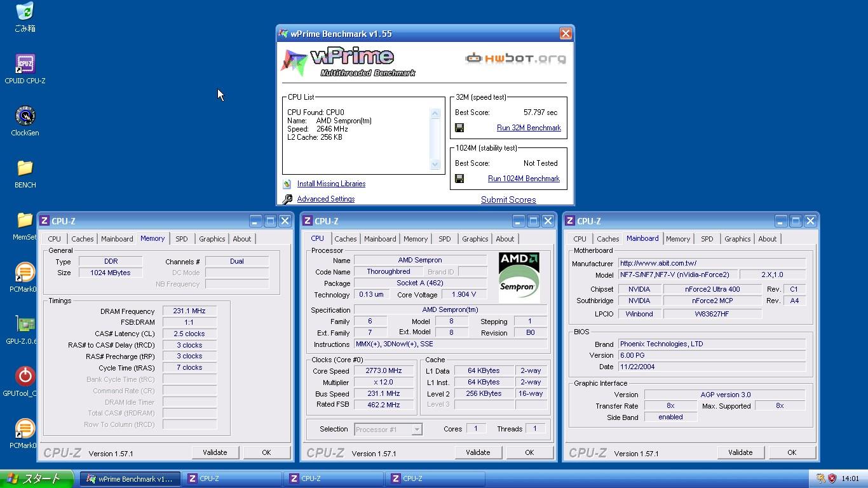Click the hwbot.org logo in wPrime

(x=515, y=58)
